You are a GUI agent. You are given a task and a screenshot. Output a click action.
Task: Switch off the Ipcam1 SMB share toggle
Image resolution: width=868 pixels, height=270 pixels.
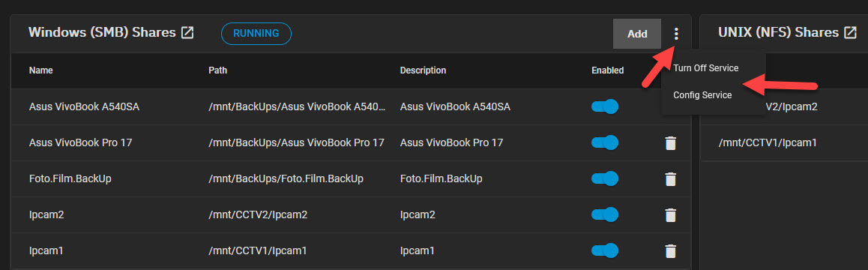[x=604, y=250]
